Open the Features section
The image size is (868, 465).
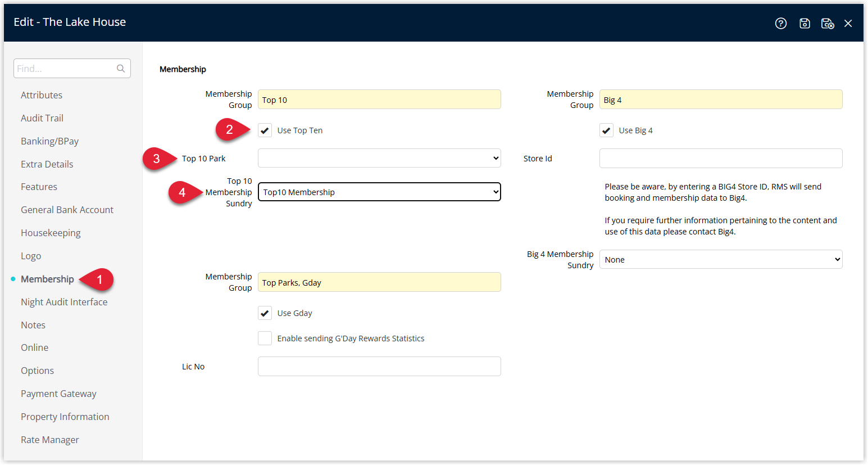[x=39, y=187]
